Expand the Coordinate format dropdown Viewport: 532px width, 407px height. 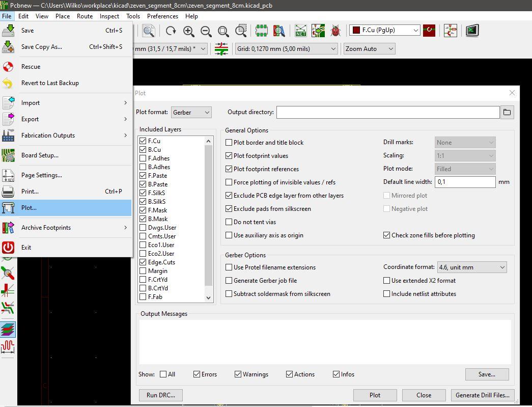(x=471, y=267)
